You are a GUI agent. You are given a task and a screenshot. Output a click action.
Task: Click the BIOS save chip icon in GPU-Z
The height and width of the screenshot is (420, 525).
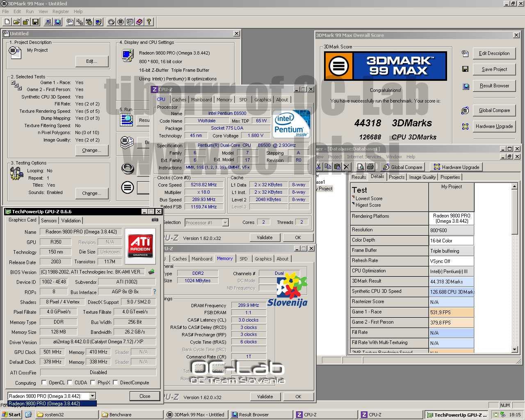point(152,272)
